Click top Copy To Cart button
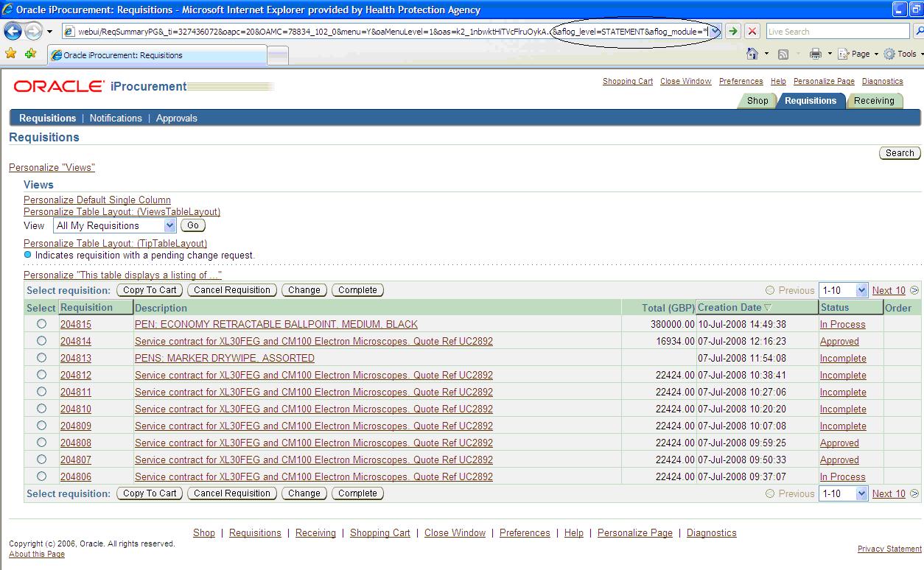Image resolution: width=924 pixels, height=570 pixels. pos(150,290)
